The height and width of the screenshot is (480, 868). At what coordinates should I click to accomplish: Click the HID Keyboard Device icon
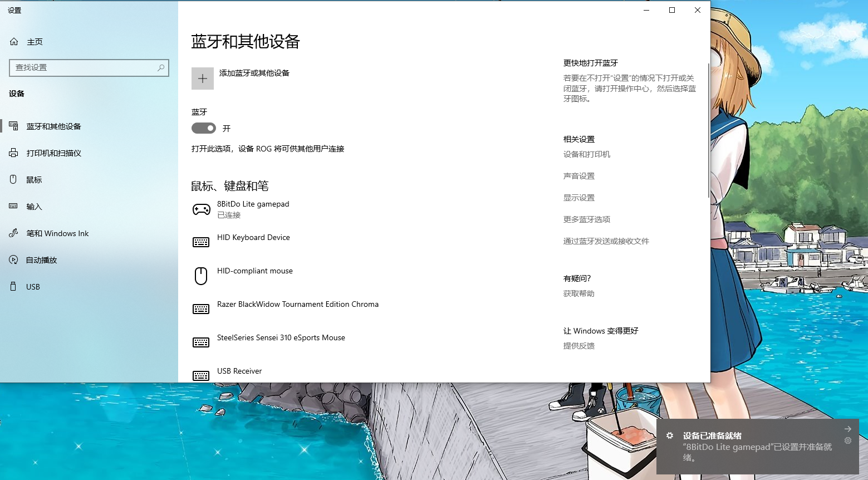tap(201, 242)
